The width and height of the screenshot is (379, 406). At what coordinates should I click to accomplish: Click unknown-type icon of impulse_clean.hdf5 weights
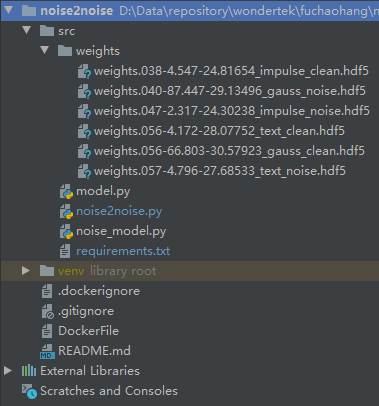pyautogui.click(x=84, y=71)
